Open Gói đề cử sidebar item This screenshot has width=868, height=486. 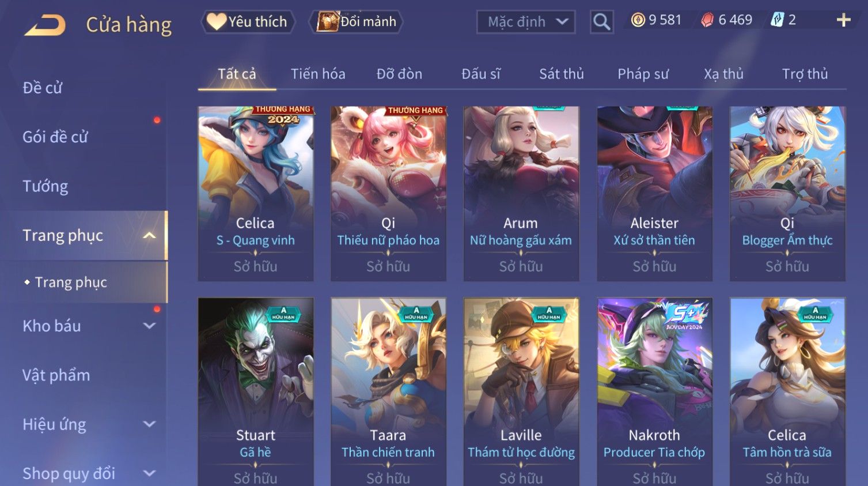click(55, 137)
